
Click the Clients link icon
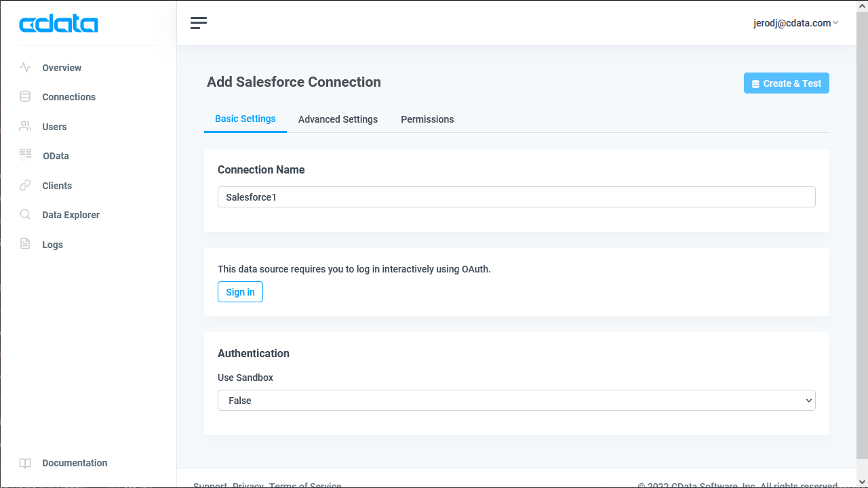(25, 185)
